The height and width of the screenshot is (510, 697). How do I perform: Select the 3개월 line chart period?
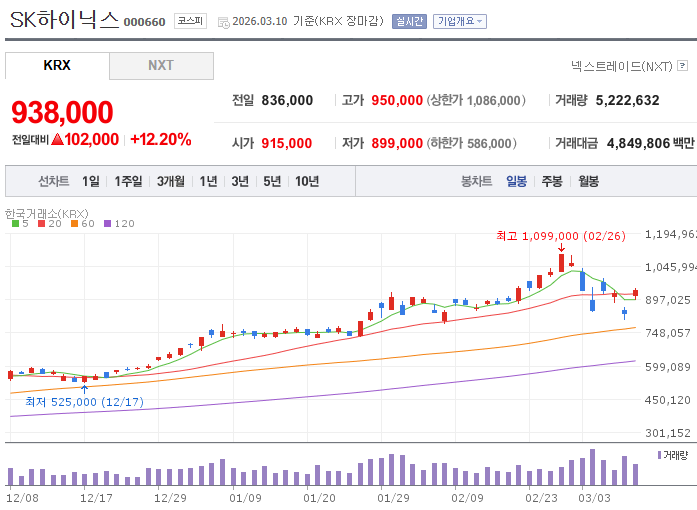tap(171, 181)
